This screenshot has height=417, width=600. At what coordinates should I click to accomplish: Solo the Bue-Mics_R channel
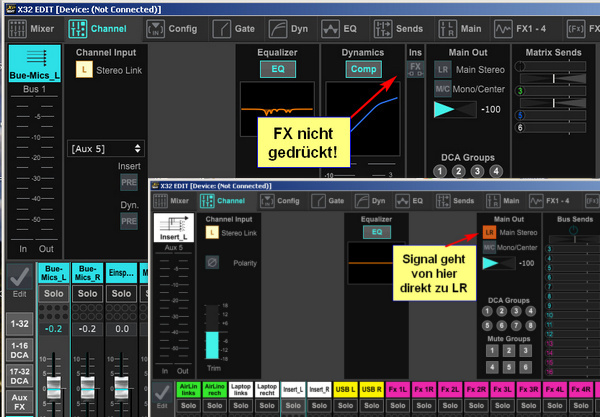click(x=88, y=293)
